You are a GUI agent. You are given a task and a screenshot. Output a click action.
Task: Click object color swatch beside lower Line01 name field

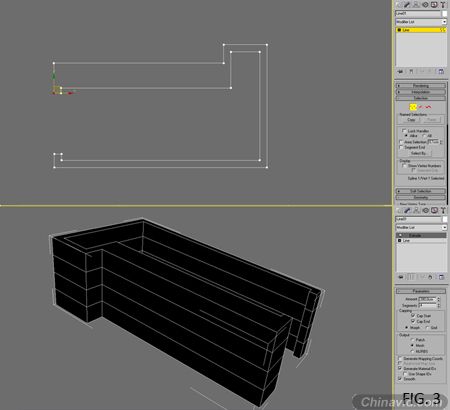coord(444,219)
